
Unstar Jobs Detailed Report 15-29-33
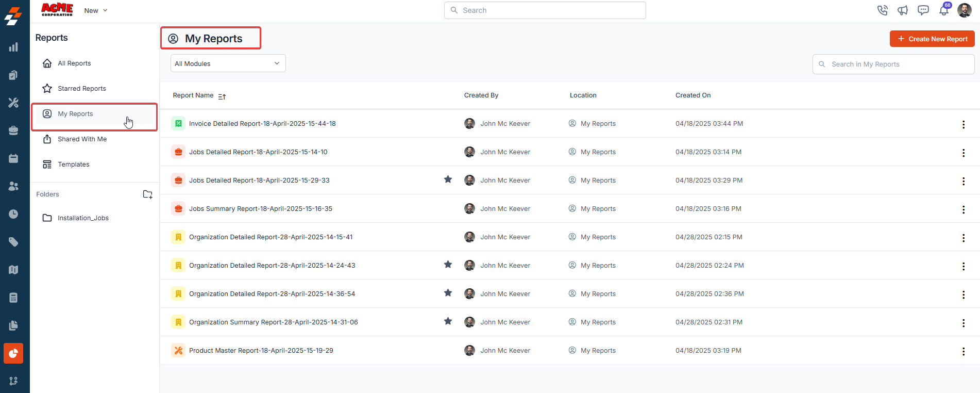click(448, 179)
